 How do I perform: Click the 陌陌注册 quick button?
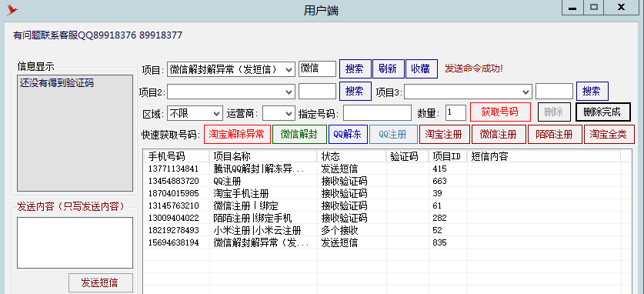pyautogui.click(x=555, y=134)
